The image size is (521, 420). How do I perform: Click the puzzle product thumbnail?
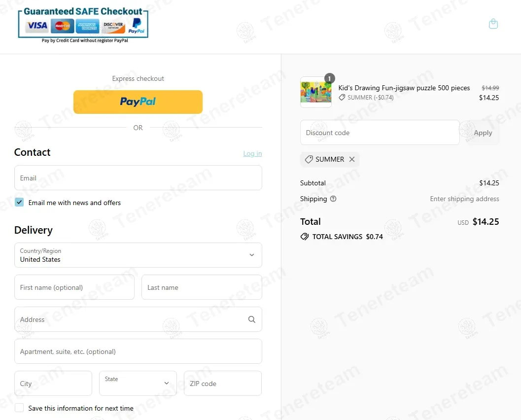click(315, 92)
